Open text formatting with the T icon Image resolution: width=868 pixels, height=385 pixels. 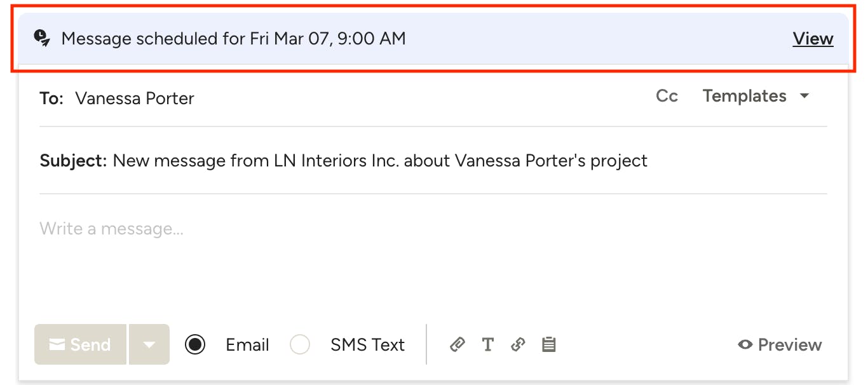(487, 345)
